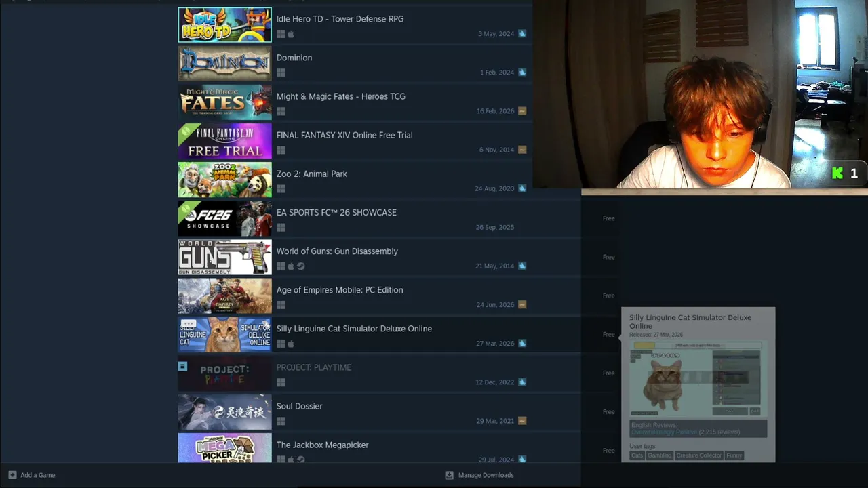Open Might & Magic Fates - Heroes TCG title
Image resolution: width=868 pixels, height=488 pixels.
pos(341,96)
